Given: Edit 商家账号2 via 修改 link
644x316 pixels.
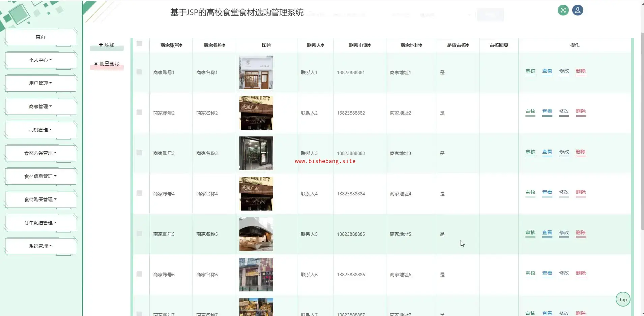Looking at the screenshot, I should [x=564, y=112].
